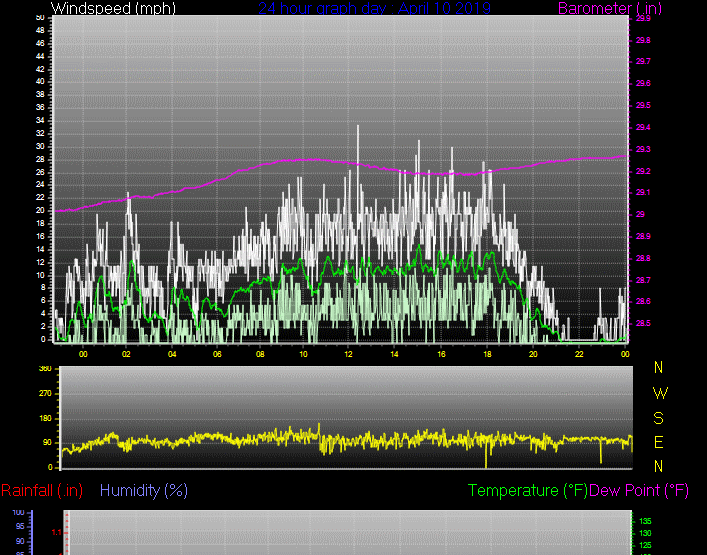This screenshot has width=707, height=555.
Task: Click the 'Humidity (%)' label
Action: pos(144,490)
